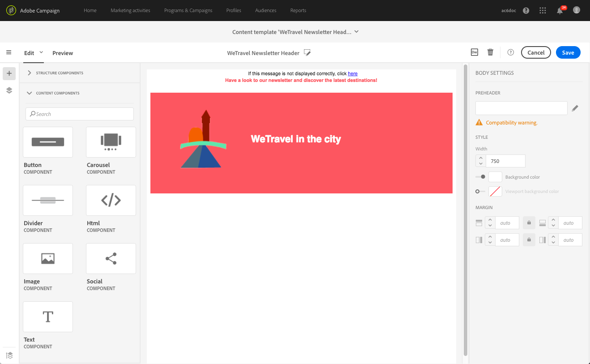The width and height of the screenshot is (590, 364).
Task: Click the red newsletter tagline text
Action: pyautogui.click(x=301, y=81)
